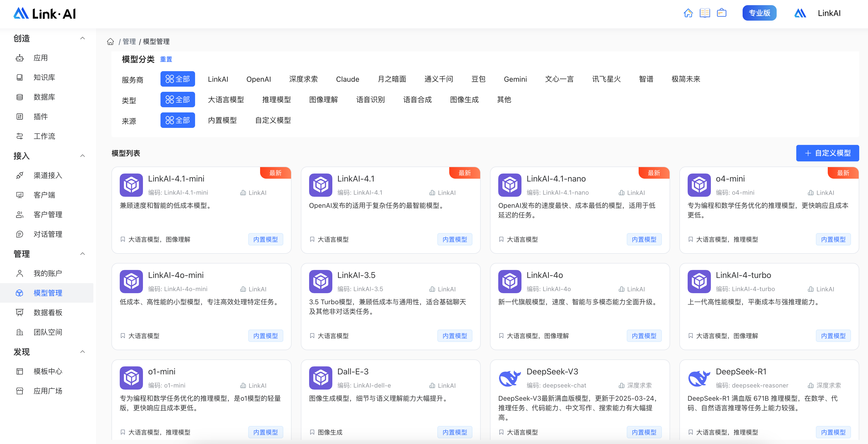The image size is (868, 444).
Task: Click the Dall-E-3 model icon
Action: (x=320, y=378)
